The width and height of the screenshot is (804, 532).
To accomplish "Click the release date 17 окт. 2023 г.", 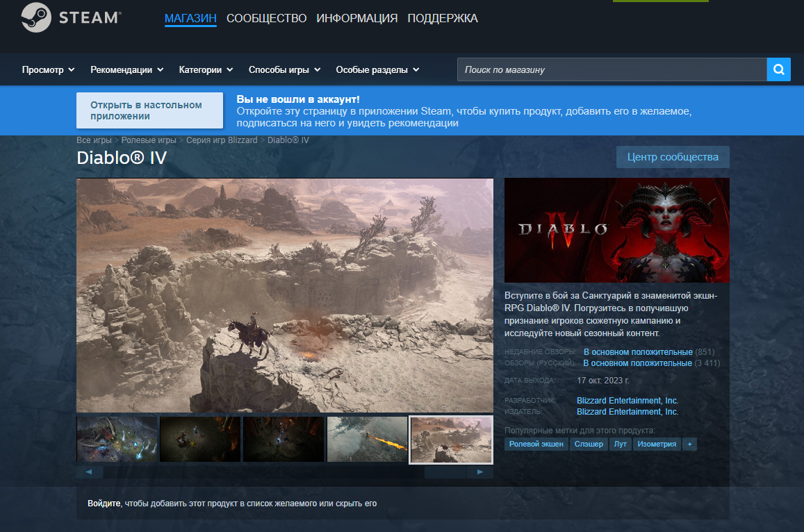I will tap(602, 381).
